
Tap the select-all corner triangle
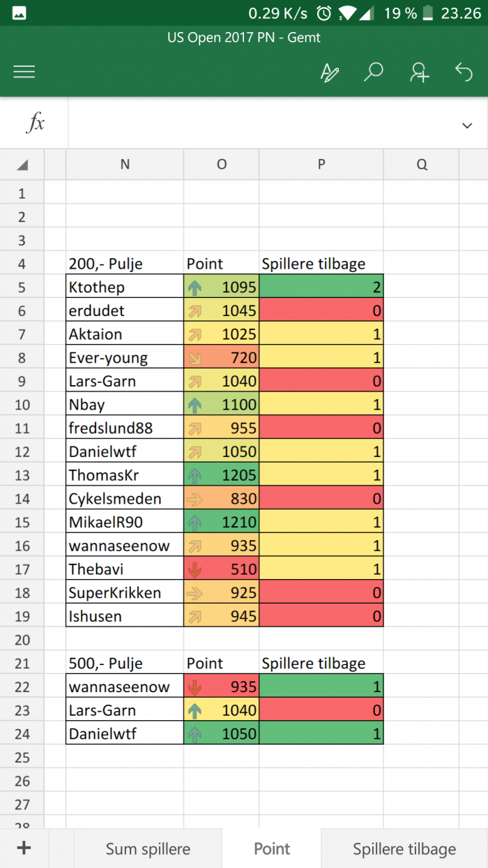tap(22, 165)
